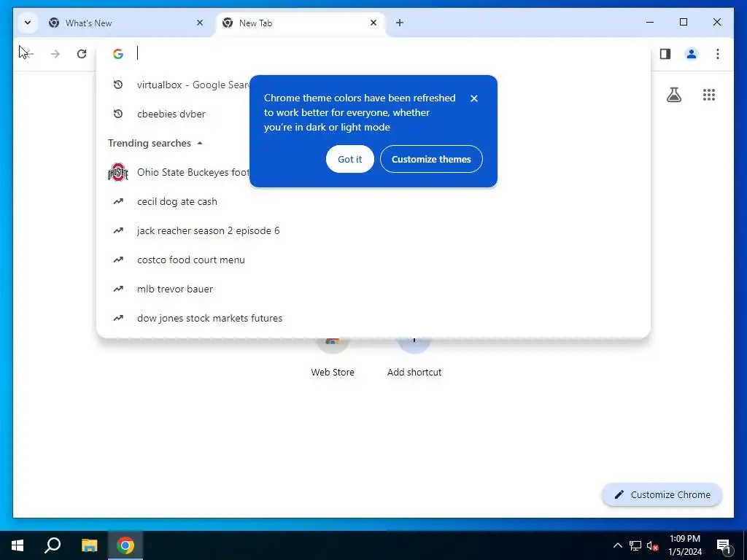The height and width of the screenshot is (560, 747).
Task: Click trending arrow beside costco food court
Action: point(118,260)
